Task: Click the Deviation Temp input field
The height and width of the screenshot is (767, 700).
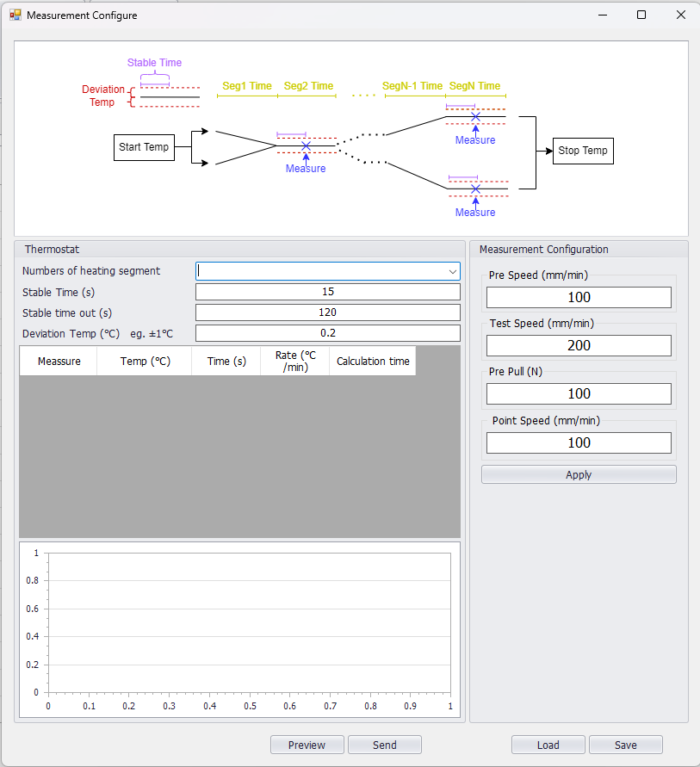Action: [328, 333]
